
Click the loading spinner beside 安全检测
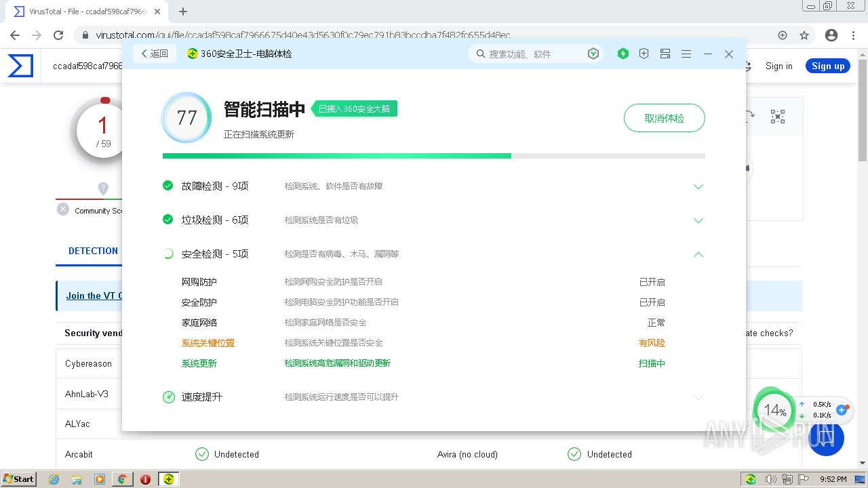168,253
